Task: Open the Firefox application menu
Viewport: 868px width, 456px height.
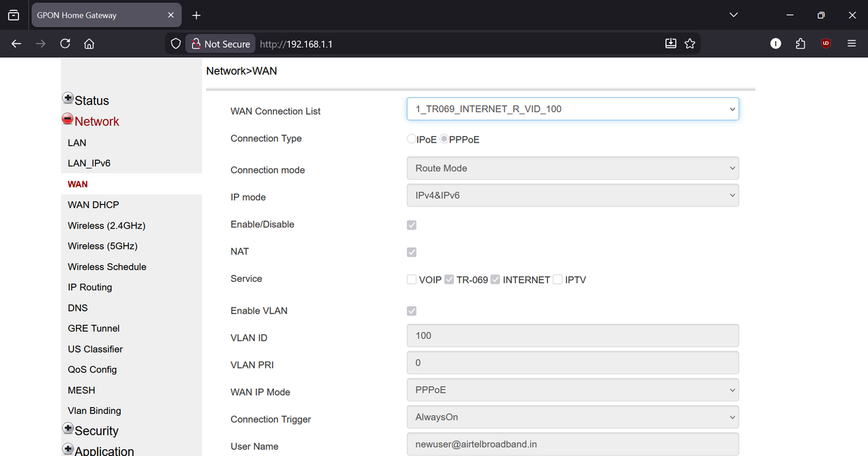Action: point(852,43)
